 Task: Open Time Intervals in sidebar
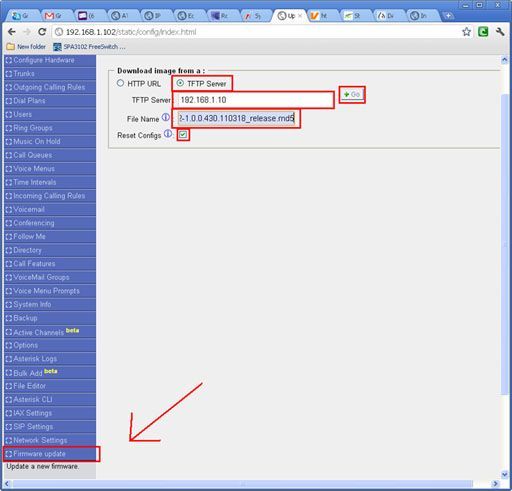point(50,182)
